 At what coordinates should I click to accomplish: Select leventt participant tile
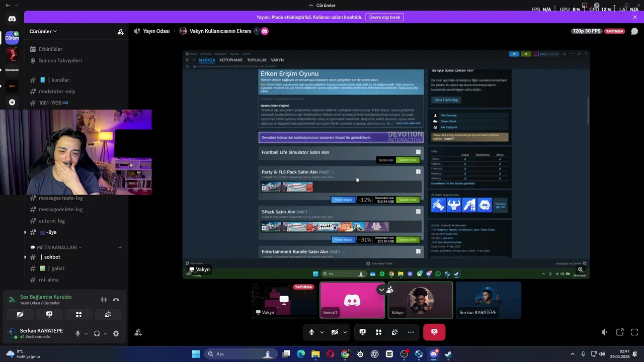pos(352,300)
